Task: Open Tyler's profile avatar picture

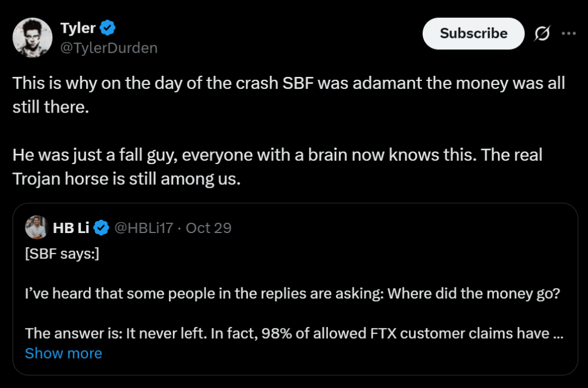Action: click(33, 37)
